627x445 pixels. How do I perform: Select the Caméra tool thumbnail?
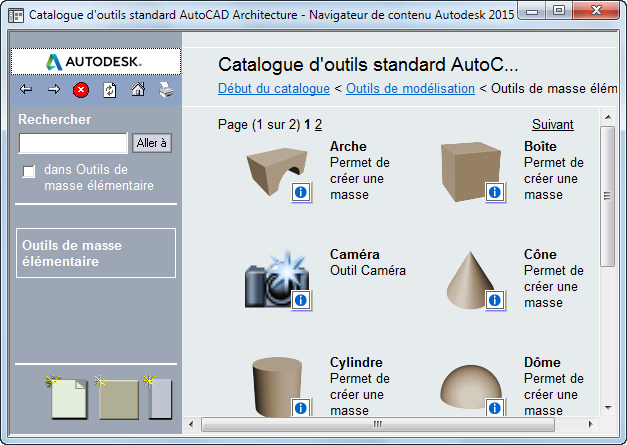pyautogui.click(x=276, y=280)
